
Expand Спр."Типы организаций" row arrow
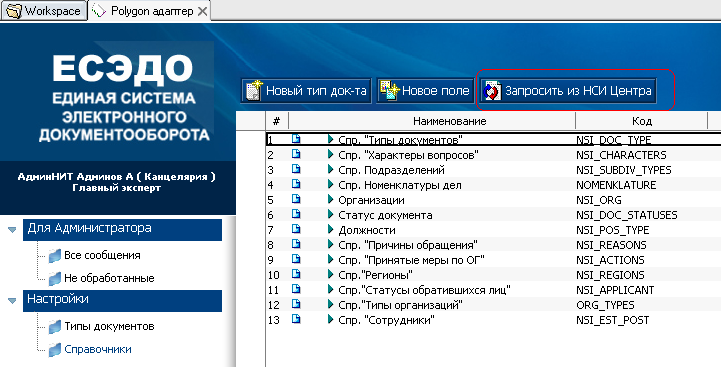(x=330, y=304)
